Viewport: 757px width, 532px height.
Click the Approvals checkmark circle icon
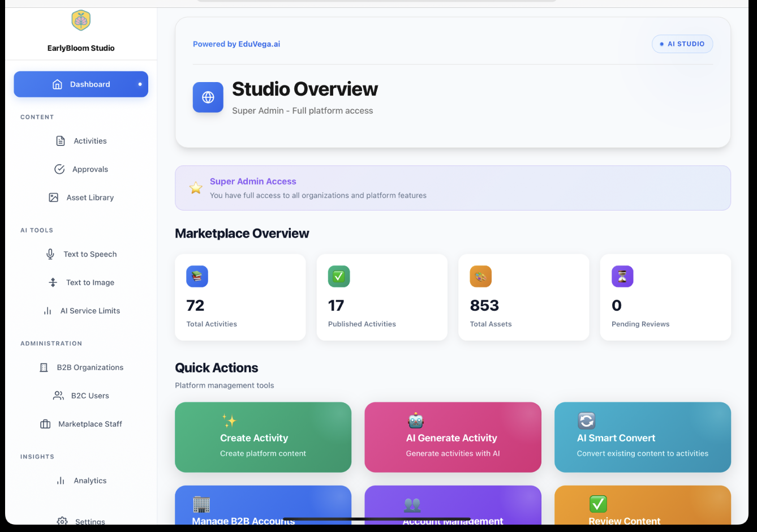tap(59, 169)
